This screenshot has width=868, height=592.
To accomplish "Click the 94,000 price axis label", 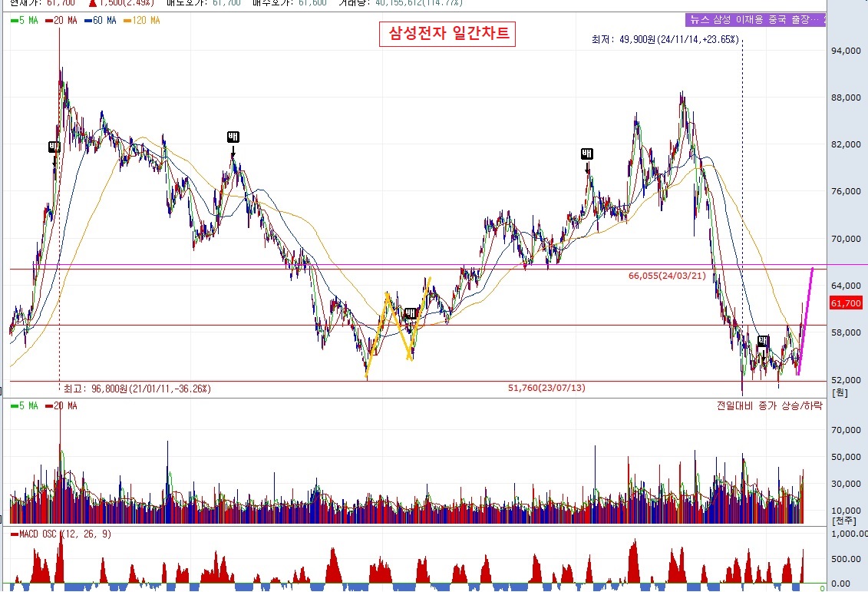I will click(847, 51).
